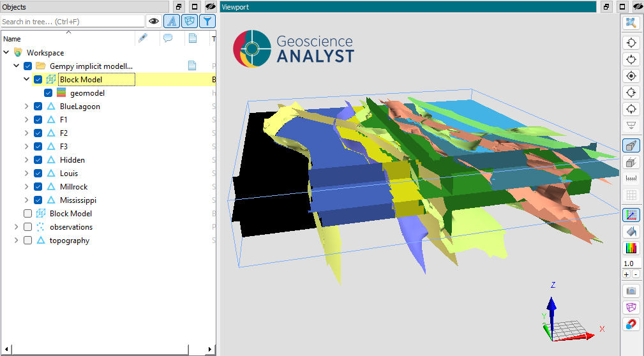Expand the Millrock surface node
This screenshot has width=644, height=356.
click(x=26, y=187)
